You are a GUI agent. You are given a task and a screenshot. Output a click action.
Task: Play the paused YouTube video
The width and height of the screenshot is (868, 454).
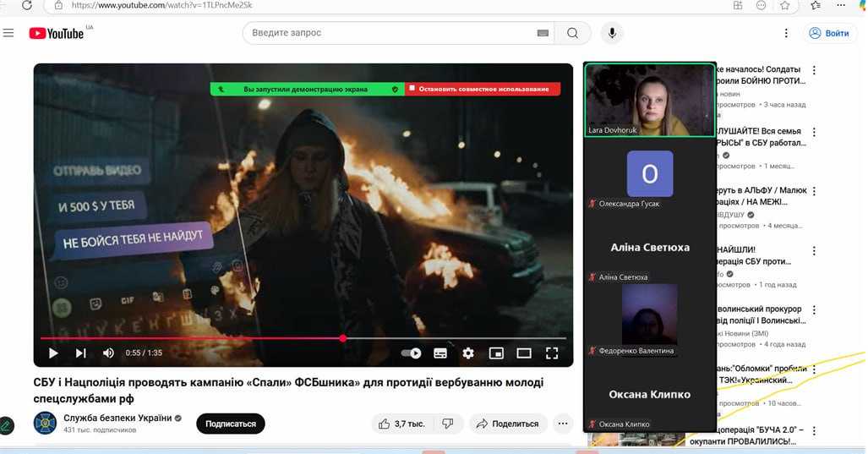[53, 353]
